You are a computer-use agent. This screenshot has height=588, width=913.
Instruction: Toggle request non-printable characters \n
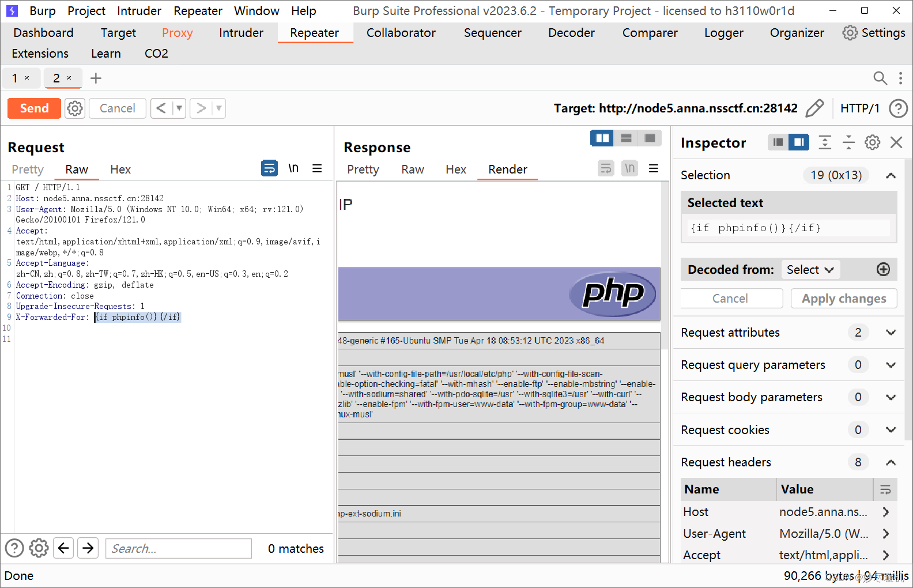pos(293,168)
